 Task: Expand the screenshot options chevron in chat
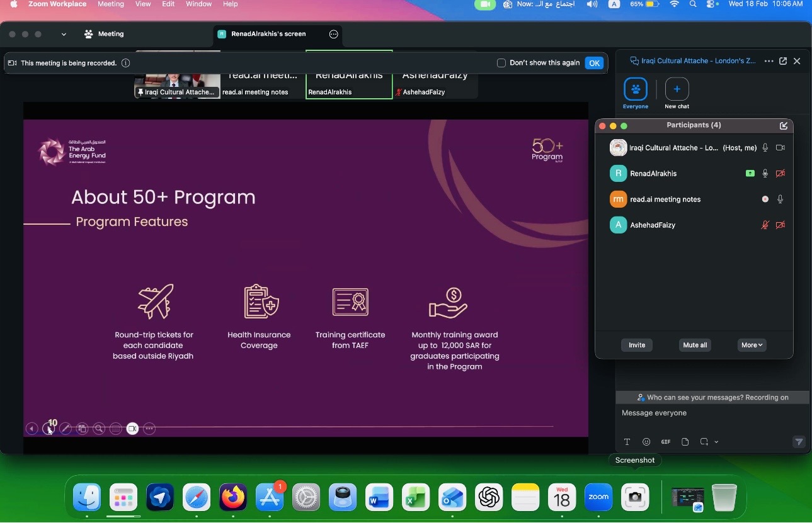tap(716, 442)
